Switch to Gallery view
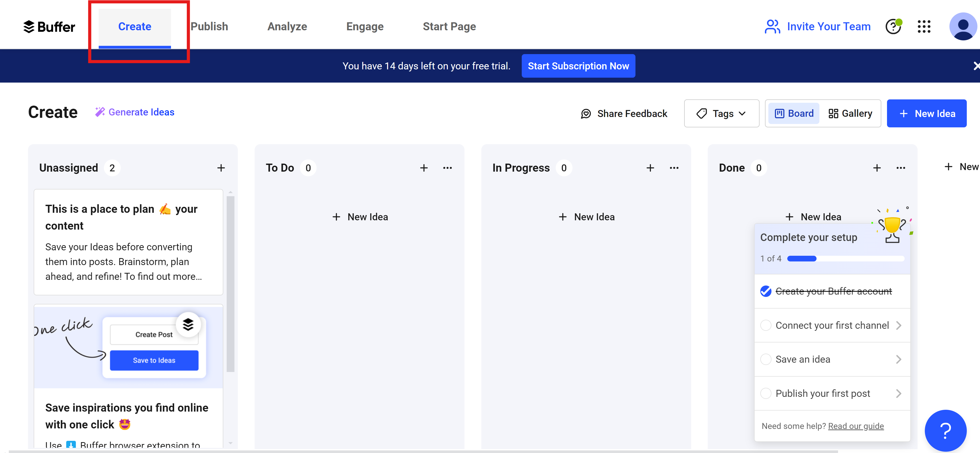 (851, 114)
